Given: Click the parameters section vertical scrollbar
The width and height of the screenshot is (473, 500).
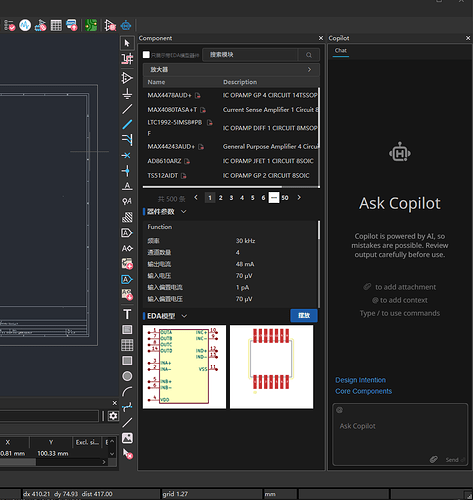Looking at the screenshot, I should [319, 230].
